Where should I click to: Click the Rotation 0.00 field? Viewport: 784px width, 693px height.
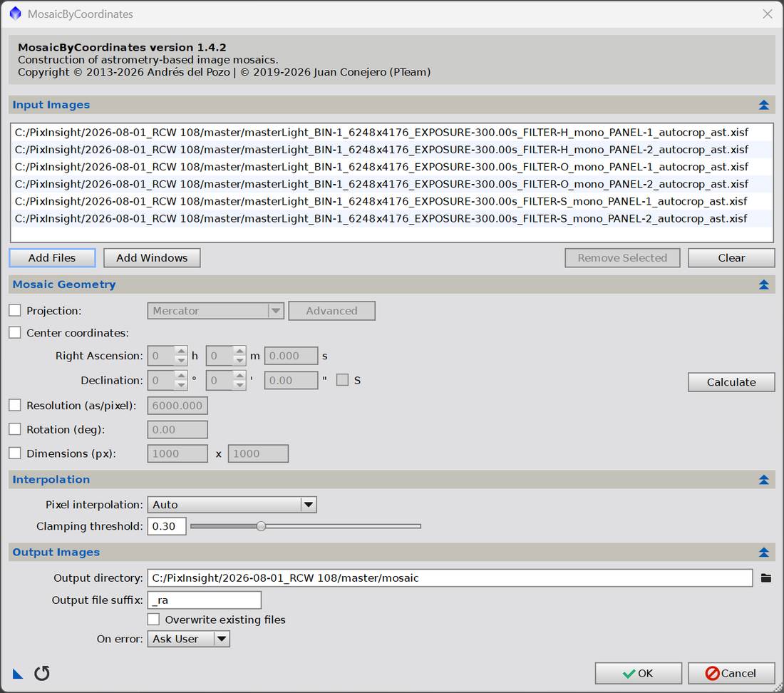[x=177, y=429]
